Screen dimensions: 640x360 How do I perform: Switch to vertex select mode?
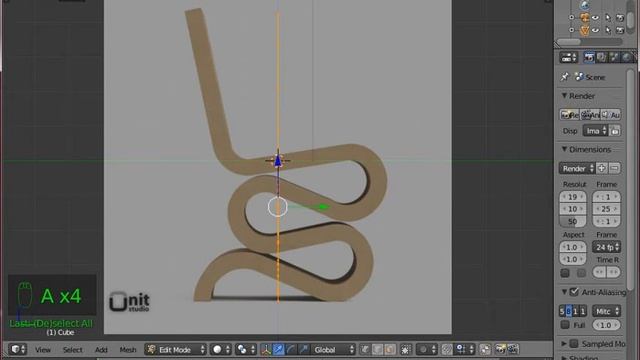coord(365,349)
